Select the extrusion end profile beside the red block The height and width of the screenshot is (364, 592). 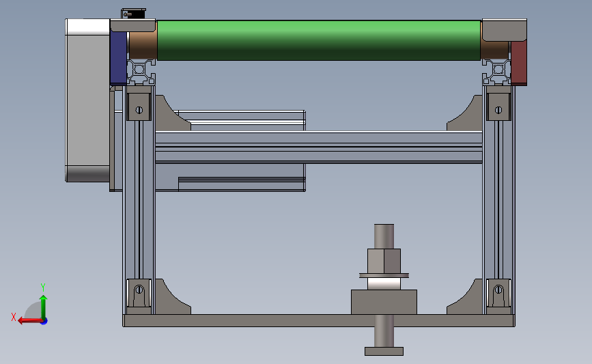[x=496, y=72]
